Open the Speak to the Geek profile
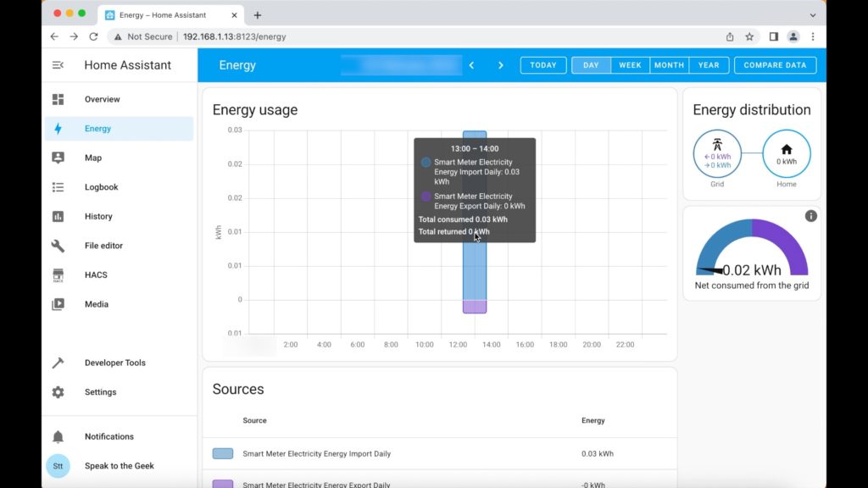 coord(119,466)
